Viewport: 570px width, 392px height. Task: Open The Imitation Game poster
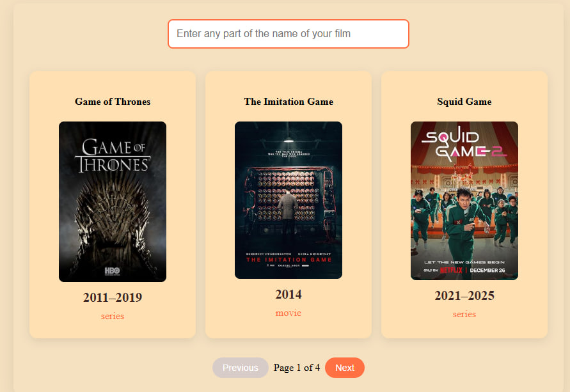289,200
